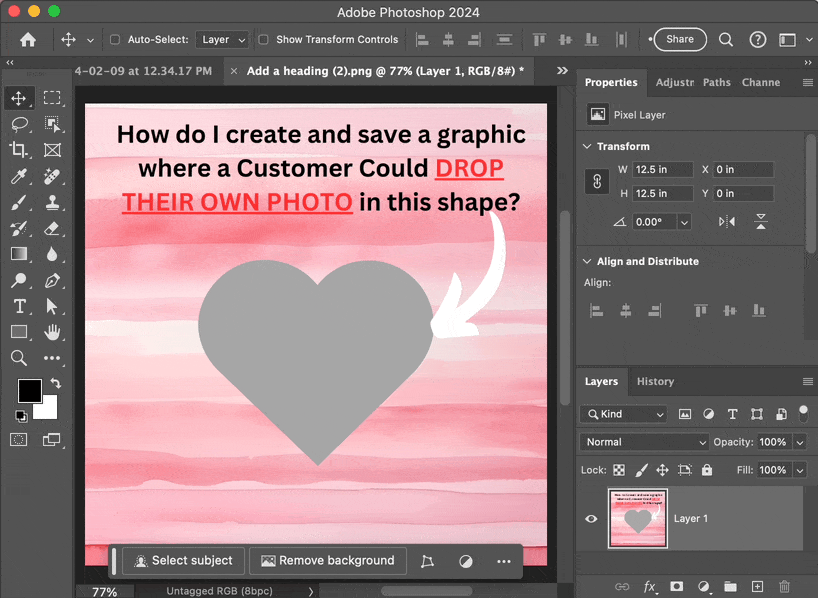
Task: Collapse the Transform section
Action: coord(587,146)
